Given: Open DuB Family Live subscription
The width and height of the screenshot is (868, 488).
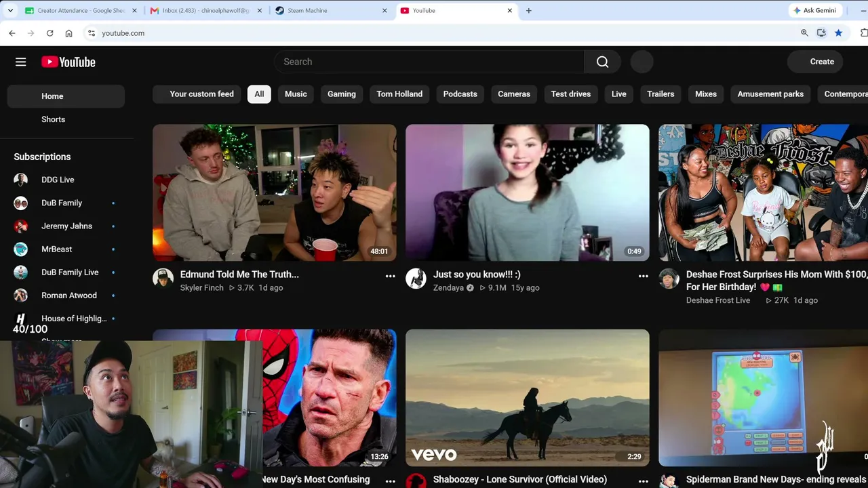Looking at the screenshot, I should (66, 272).
